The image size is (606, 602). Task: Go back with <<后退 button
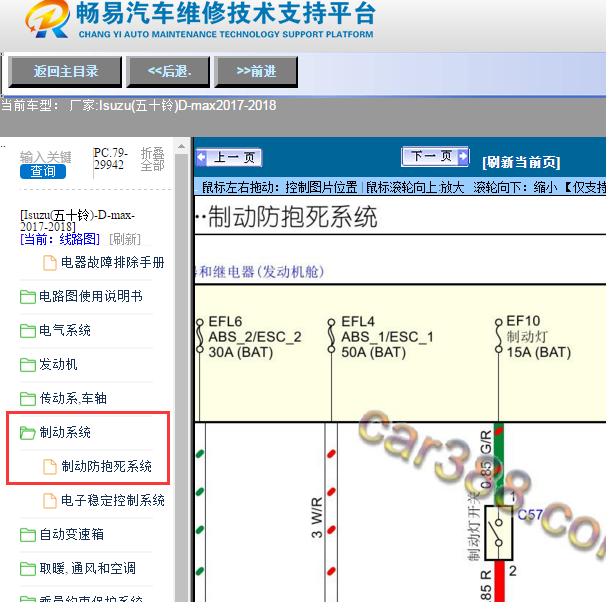169,71
